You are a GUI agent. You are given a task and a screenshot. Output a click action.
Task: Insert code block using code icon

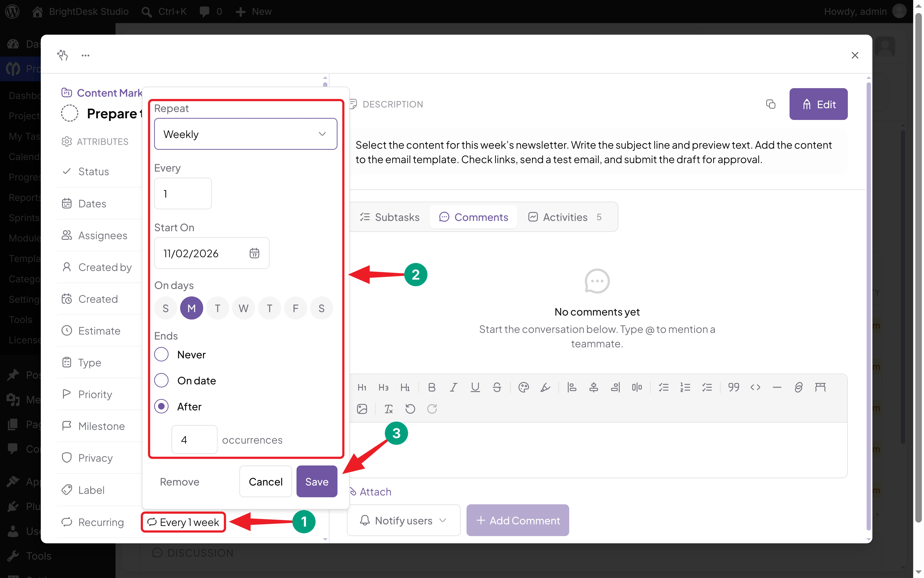755,387
